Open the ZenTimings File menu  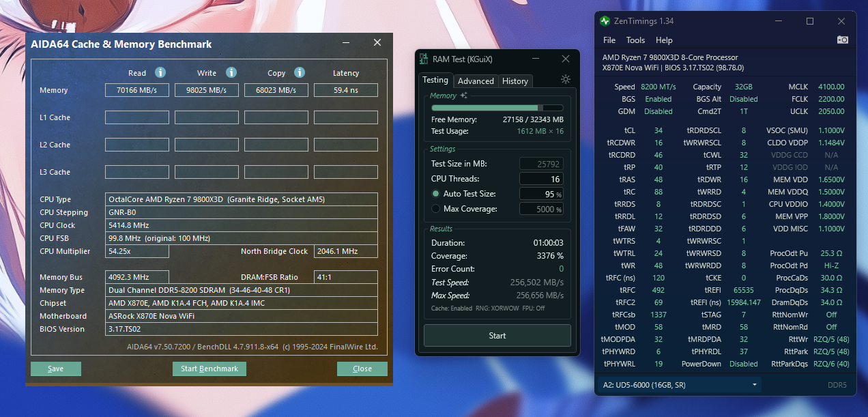tap(609, 40)
